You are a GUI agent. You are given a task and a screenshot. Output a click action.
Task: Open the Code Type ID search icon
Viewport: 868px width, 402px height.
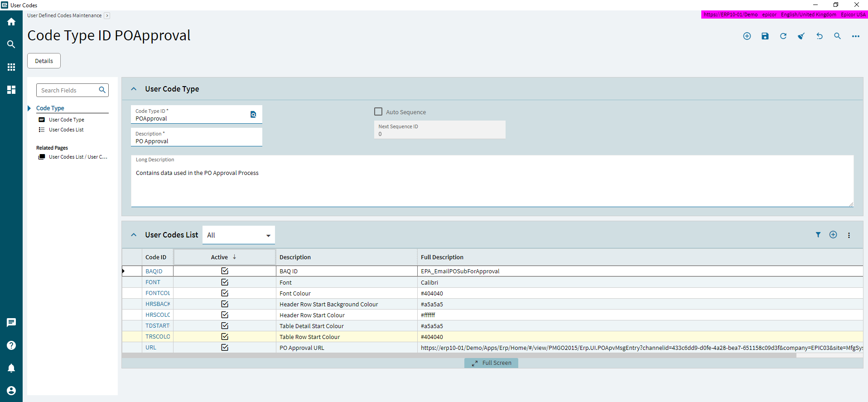point(253,115)
